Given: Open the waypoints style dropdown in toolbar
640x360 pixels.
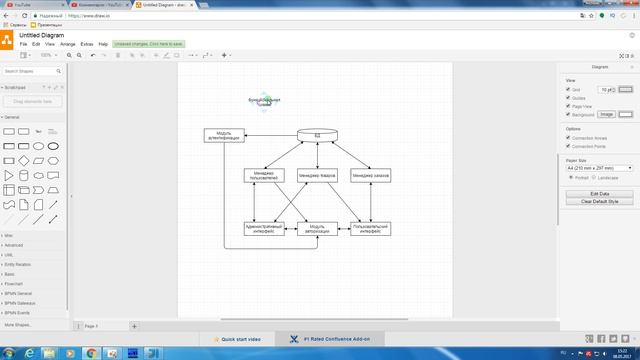Looking at the screenshot, I should (x=207, y=55).
